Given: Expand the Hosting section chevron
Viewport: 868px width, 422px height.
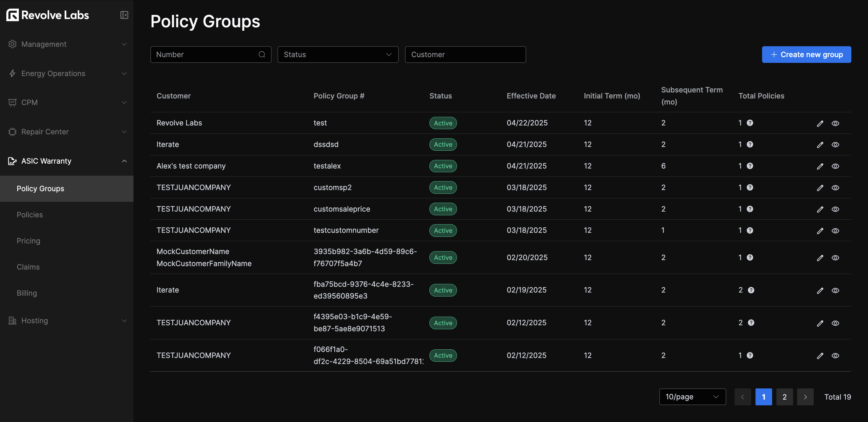Looking at the screenshot, I should [124, 321].
